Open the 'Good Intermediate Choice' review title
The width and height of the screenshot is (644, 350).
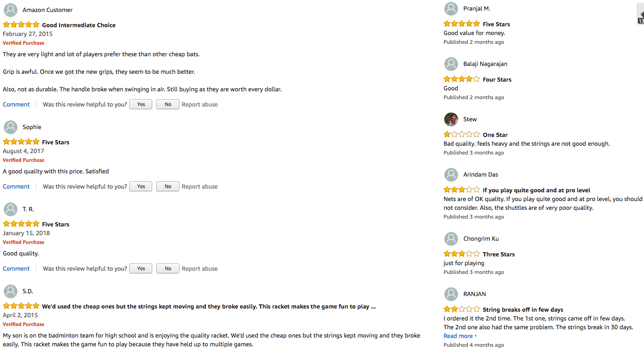[78, 25]
